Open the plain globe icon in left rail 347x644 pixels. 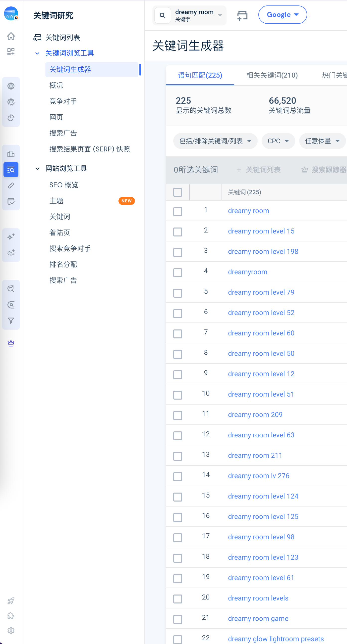[x=11, y=86]
